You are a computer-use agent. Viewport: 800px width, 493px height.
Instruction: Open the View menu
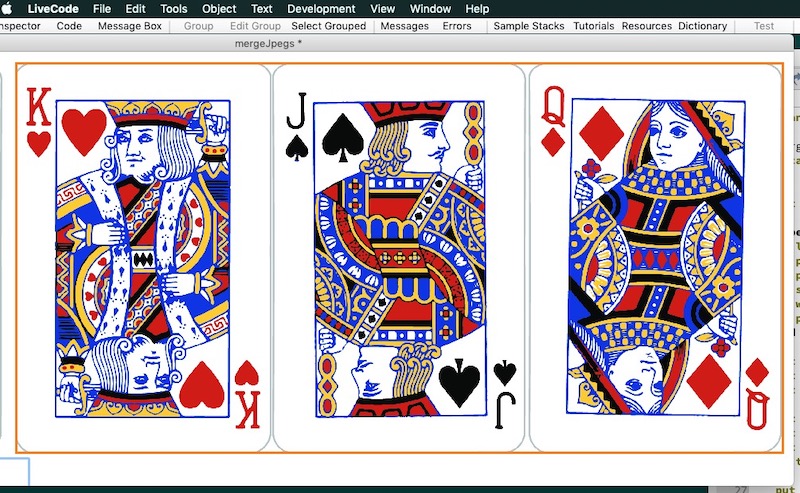click(383, 9)
